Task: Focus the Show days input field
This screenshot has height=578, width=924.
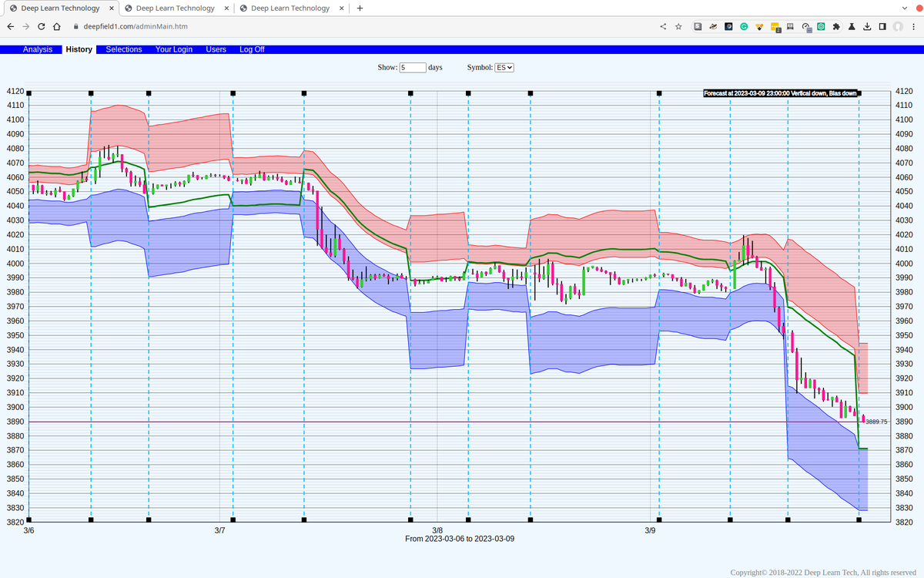Action: pos(413,68)
